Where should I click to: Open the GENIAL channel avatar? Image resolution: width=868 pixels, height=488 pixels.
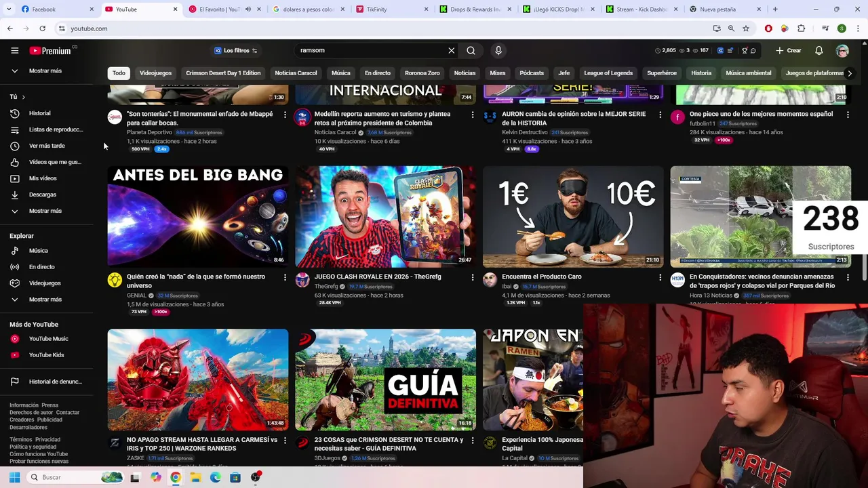[x=115, y=280]
